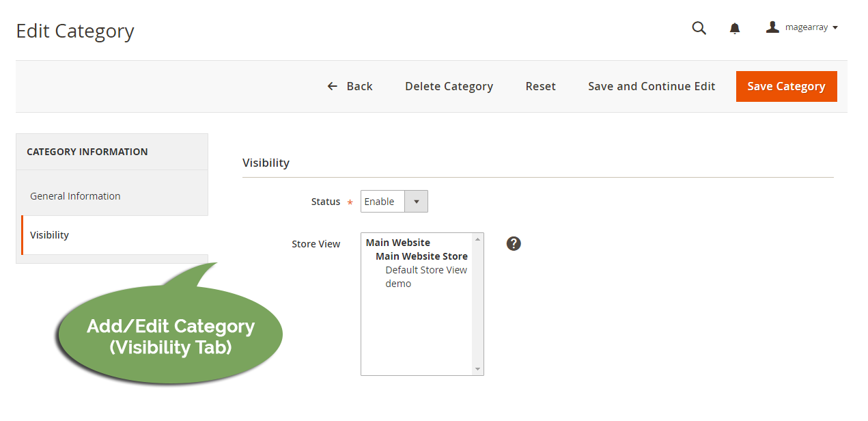Image resolution: width=868 pixels, height=421 pixels.
Task: Switch to the General Information tab
Action: (74, 195)
